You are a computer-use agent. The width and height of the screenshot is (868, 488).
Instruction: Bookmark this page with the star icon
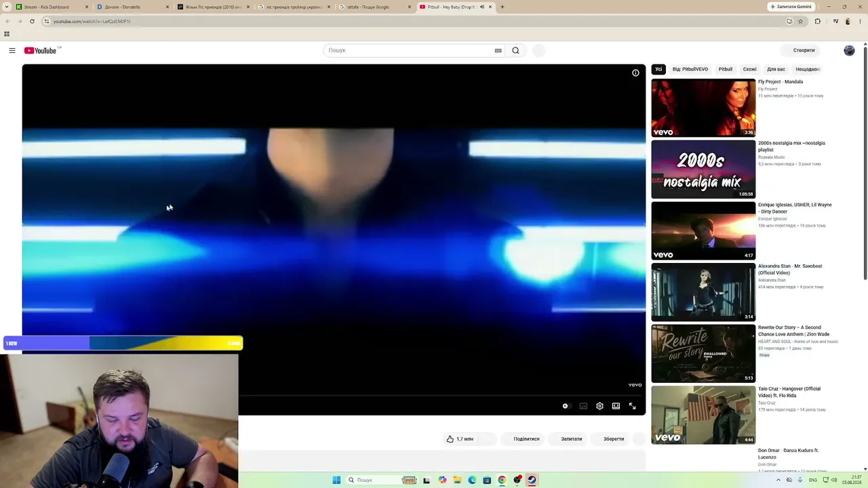800,21
